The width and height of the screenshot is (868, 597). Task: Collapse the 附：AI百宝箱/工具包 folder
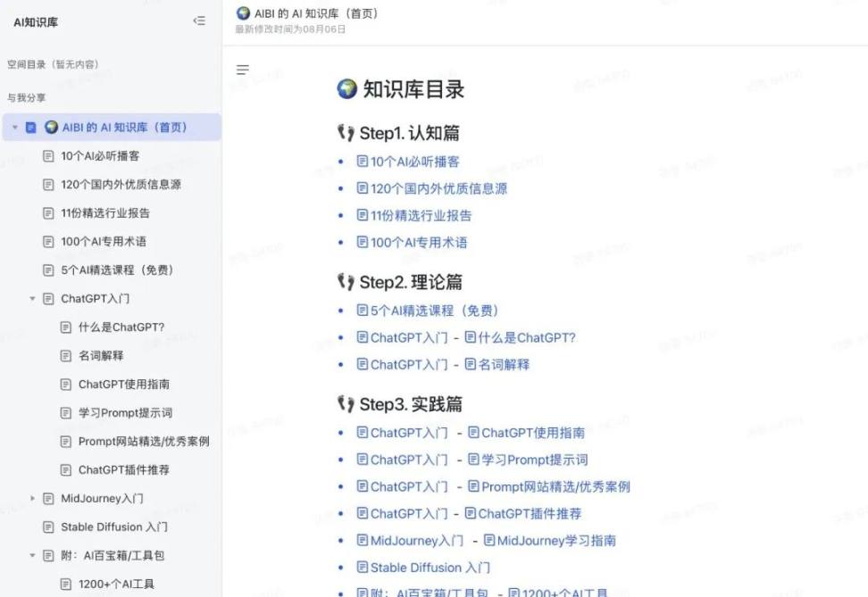click(x=33, y=556)
